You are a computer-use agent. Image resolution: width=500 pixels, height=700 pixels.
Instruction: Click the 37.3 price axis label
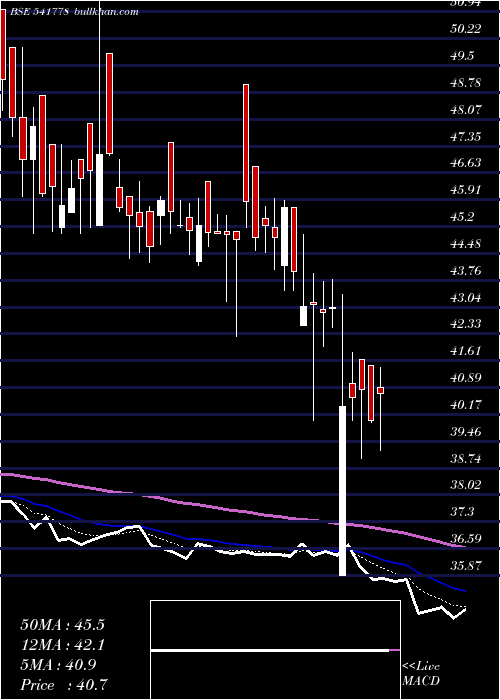point(463,512)
